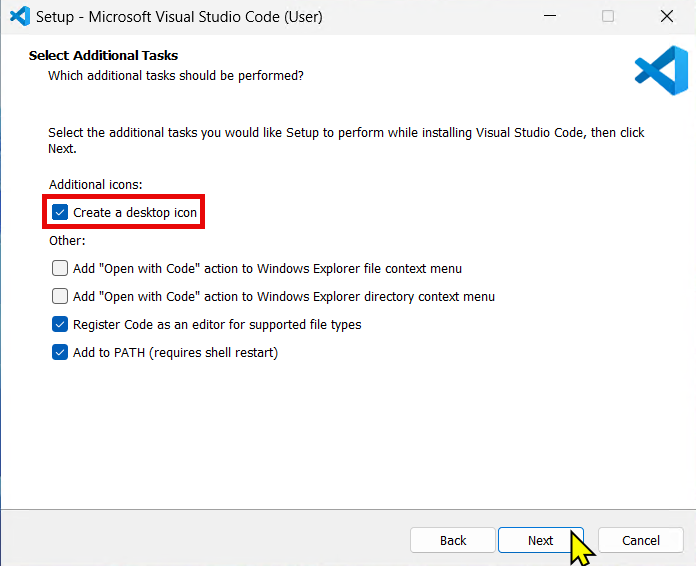Image resolution: width=696 pixels, height=566 pixels.
Task: Enable Open with Code directory context menu option
Action: click(x=60, y=296)
